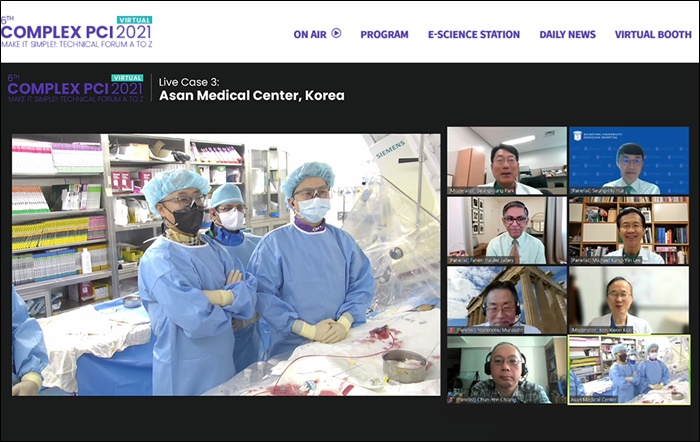Open DAILY NEWS page
The width and height of the screenshot is (700, 442).
pyautogui.click(x=567, y=35)
